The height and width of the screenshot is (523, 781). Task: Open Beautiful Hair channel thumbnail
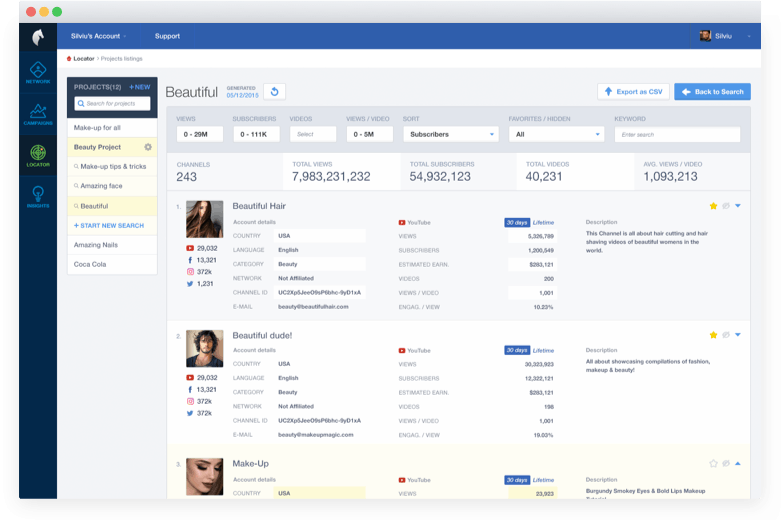click(205, 219)
